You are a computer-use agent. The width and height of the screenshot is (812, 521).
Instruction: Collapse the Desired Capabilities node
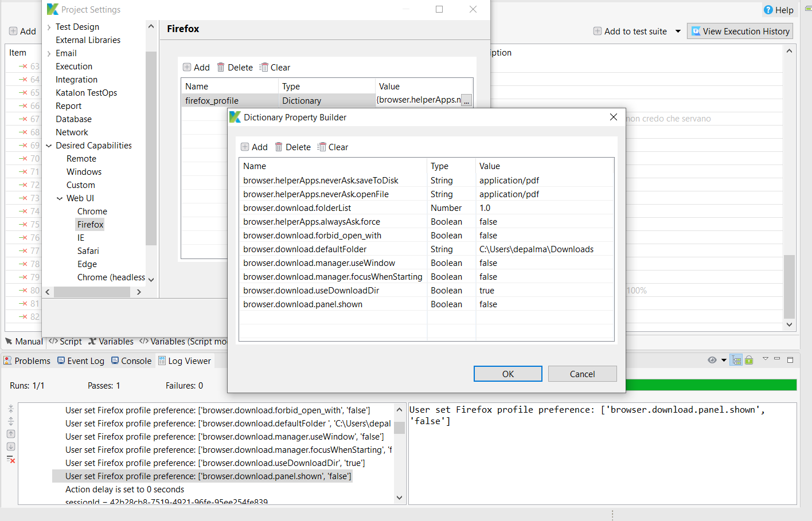pyautogui.click(x=49, y=146)
